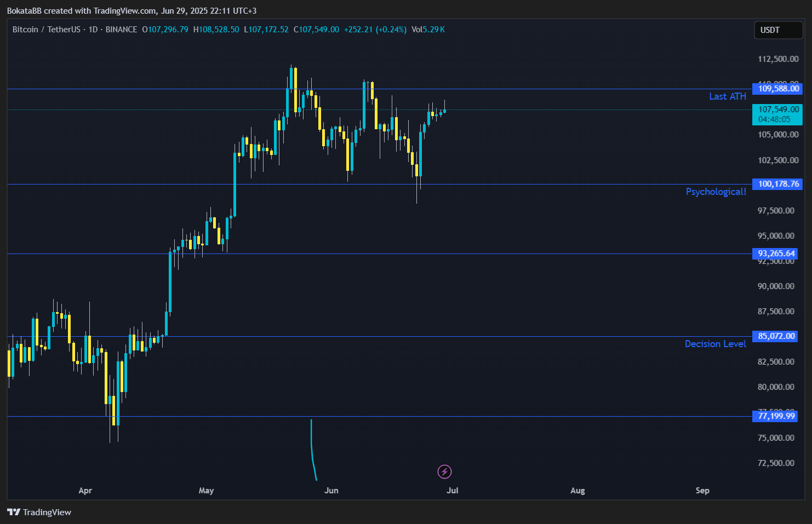Open the USDT currency selector

[x=778, y=30]
